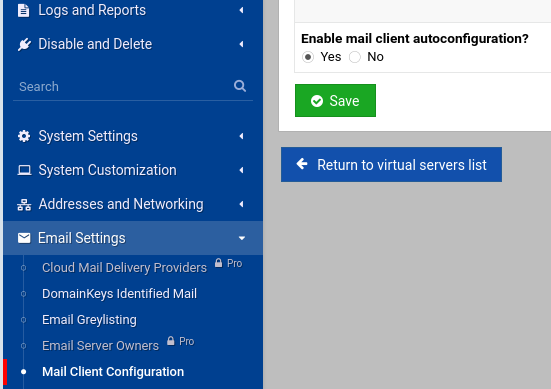
Task: Click the System Settings gear icon
Action: pos(24,136)
